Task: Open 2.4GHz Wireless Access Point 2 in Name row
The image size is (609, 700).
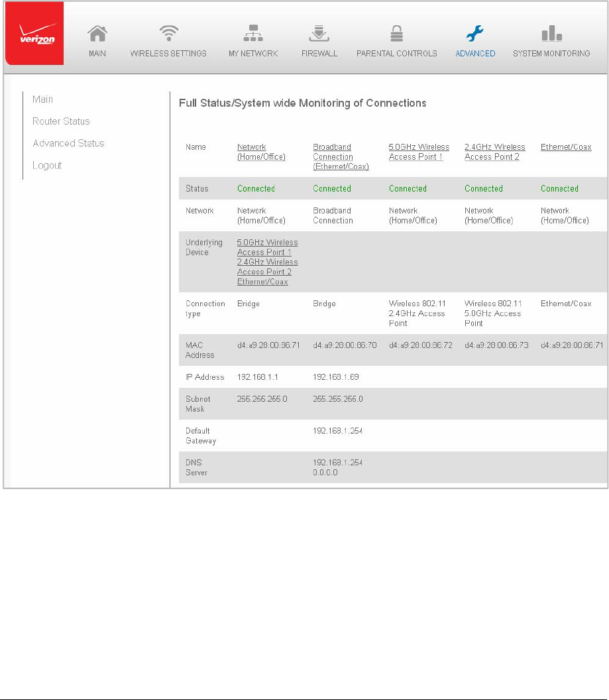Action: [x=495, y=152]
